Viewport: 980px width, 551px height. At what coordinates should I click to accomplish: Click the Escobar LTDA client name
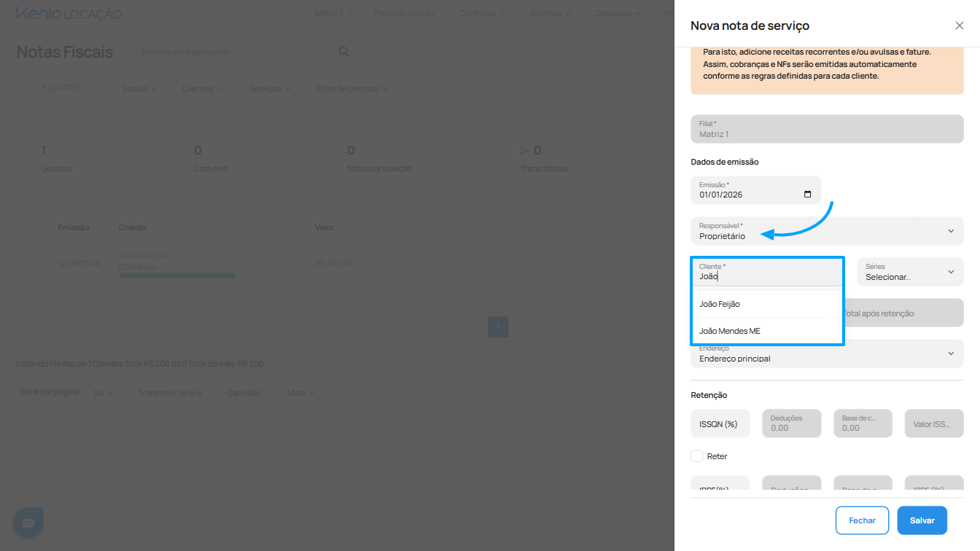[x=143, y=256]
